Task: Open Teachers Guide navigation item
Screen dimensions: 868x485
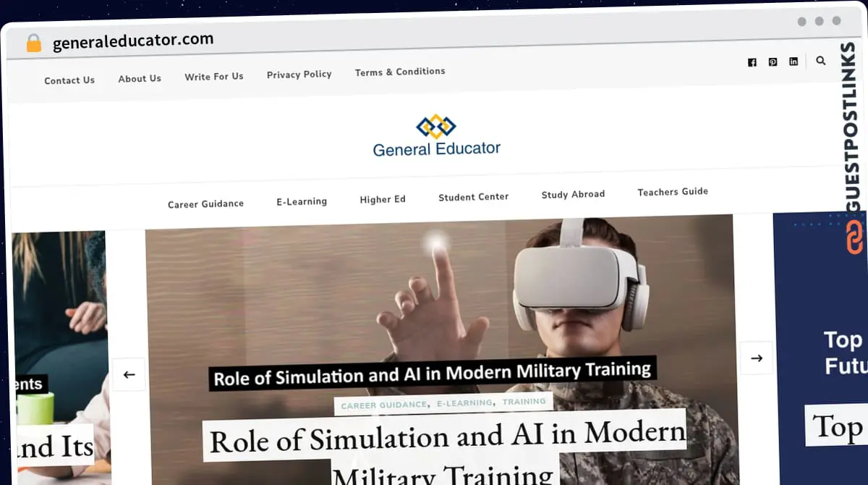Action: tap(673, 192)
